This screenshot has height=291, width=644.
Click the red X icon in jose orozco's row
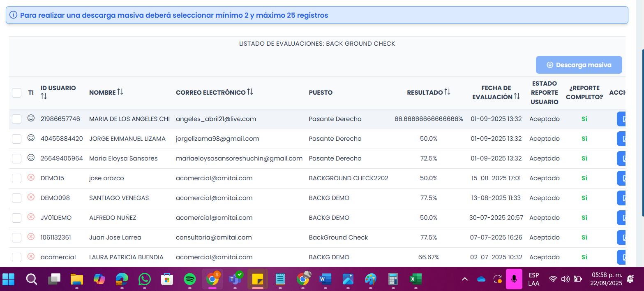[31, 177]
